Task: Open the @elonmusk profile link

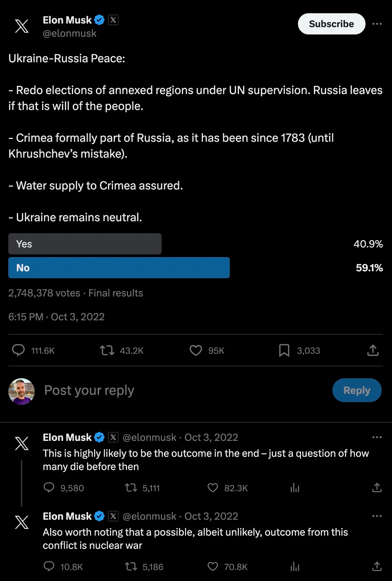Action: [70, 33]
